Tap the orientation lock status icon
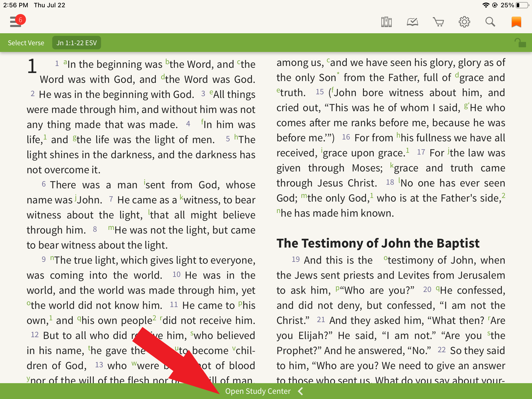The width and height of the screenshot is (532, 399). click(x=495, y=5)
